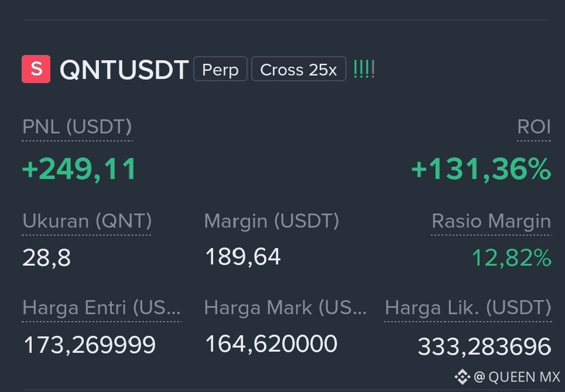
Task: Open the QNTUSDT symbol name
Action: (x=124, y=70)
